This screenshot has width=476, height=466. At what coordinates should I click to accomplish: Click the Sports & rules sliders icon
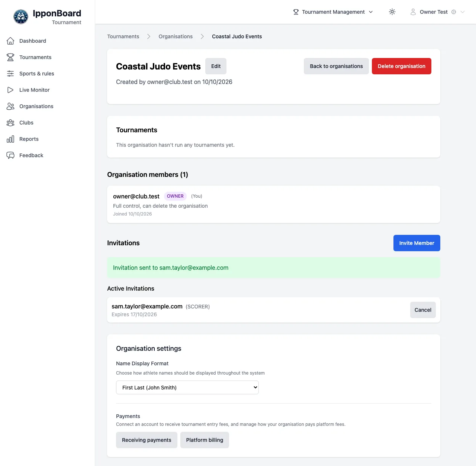click(10, 74)
